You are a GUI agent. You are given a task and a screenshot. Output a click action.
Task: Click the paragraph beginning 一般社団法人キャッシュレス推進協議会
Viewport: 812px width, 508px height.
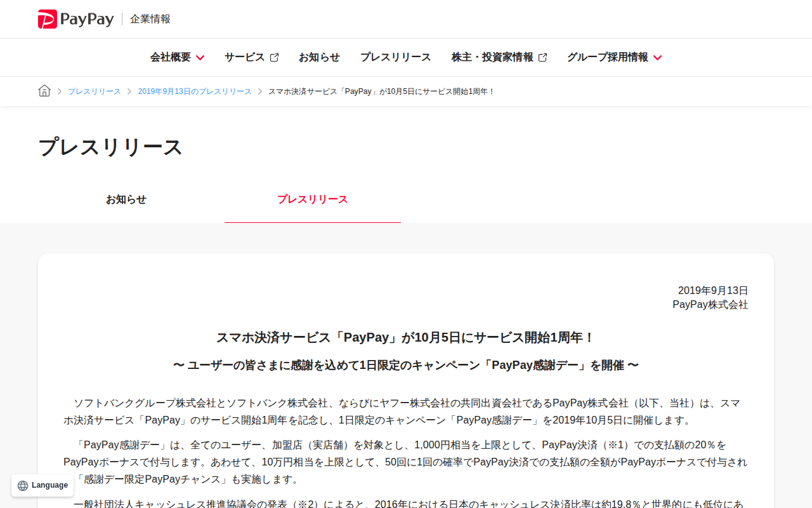(x=406, y=503)
